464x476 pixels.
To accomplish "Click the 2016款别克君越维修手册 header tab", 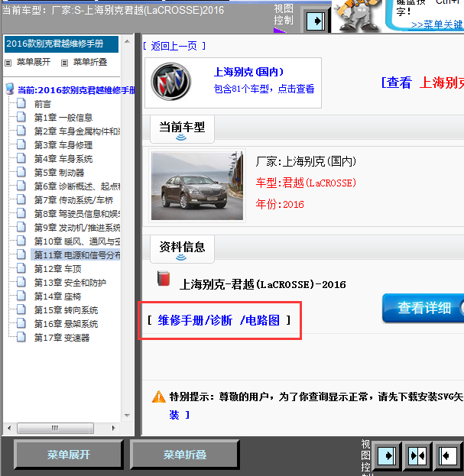I will 61,44.
